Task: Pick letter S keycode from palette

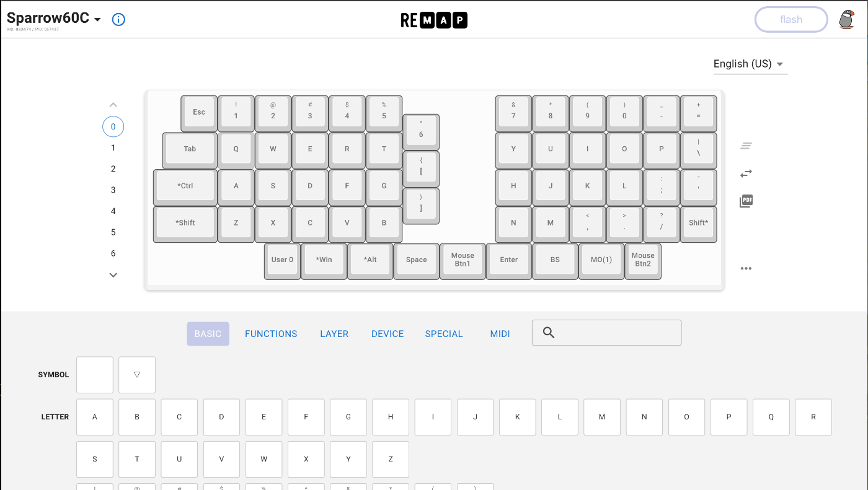Action: click(x=95, y=459)
